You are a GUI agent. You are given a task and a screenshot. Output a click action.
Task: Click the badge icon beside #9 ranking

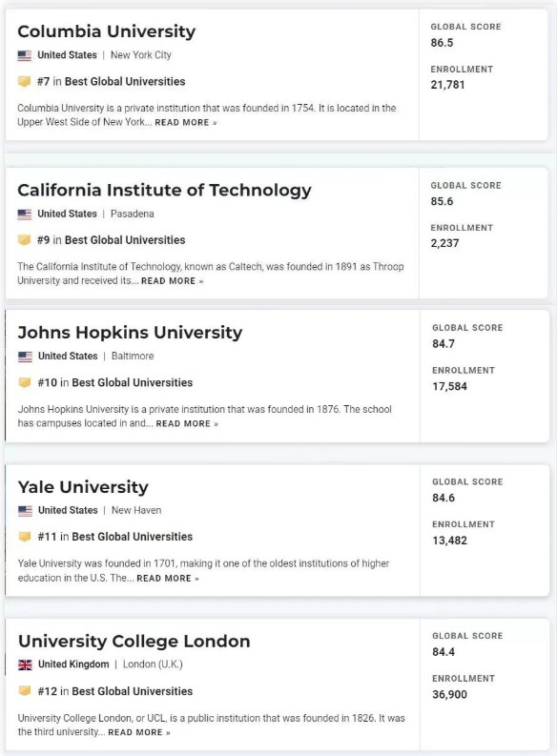point(25,240)
